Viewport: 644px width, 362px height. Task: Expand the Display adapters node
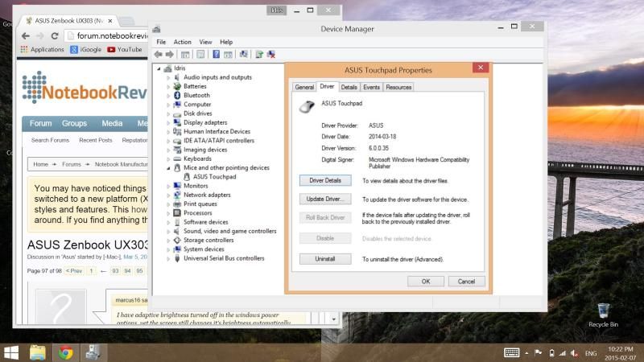168,123
